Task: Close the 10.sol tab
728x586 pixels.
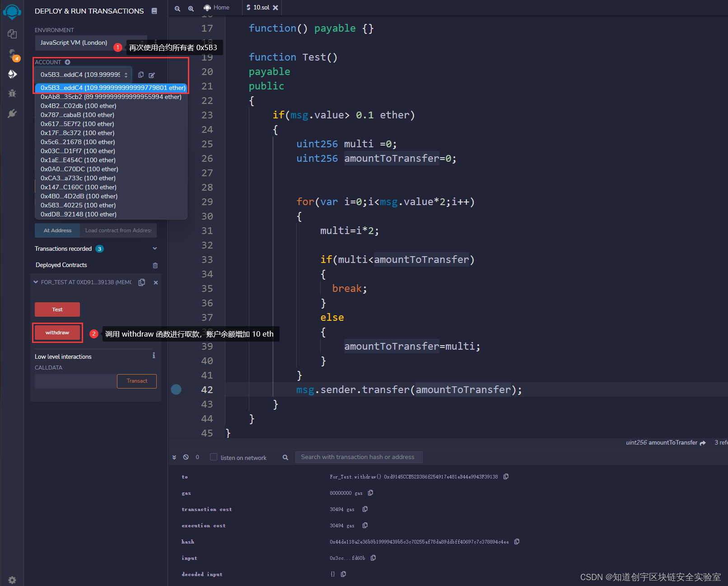Action: coord(275,8)
